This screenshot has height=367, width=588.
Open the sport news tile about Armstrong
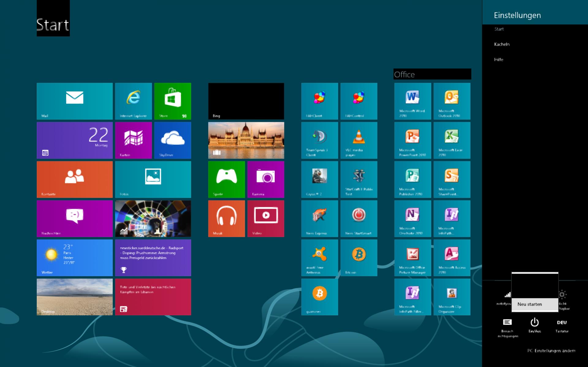point(153,258)
